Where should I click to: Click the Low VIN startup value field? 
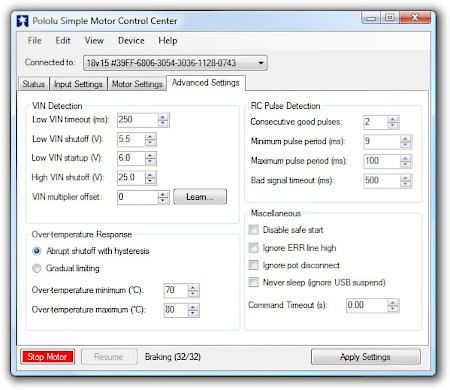point(131,158)
